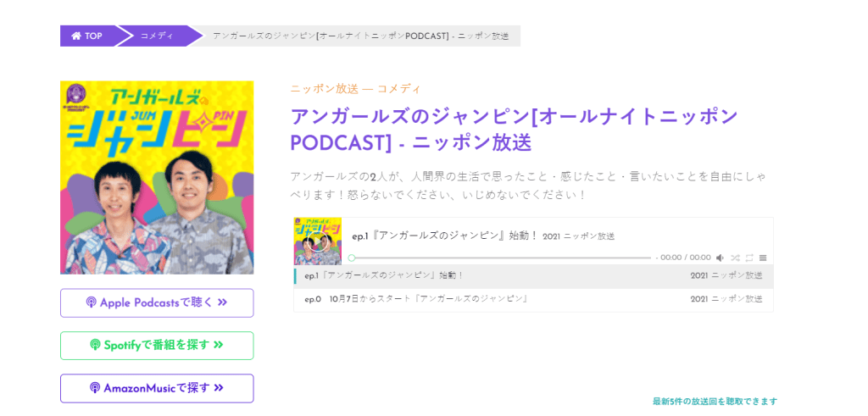Click the Spotifyで番組を探す button
Image resolution: width=868 pixels, height=416 pixels.
click(x=157, y=345)
